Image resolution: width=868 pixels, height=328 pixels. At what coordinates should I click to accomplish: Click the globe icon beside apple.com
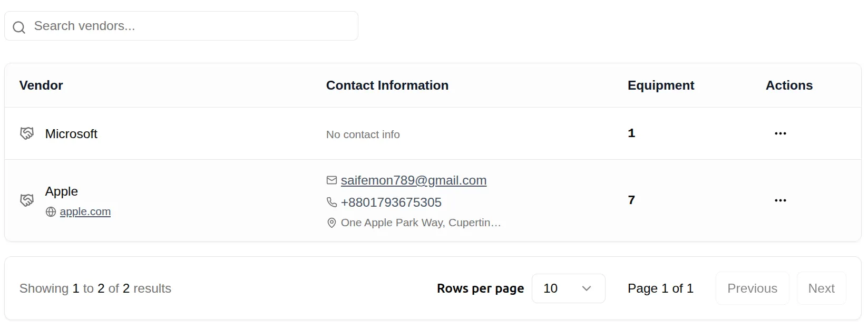[x=51, y=212]
